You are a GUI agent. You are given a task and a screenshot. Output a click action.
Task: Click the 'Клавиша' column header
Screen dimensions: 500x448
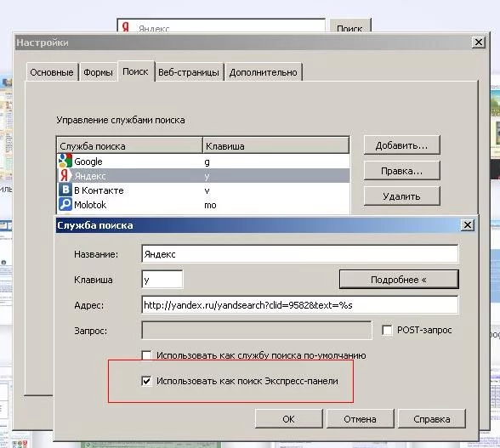point(276,145)
